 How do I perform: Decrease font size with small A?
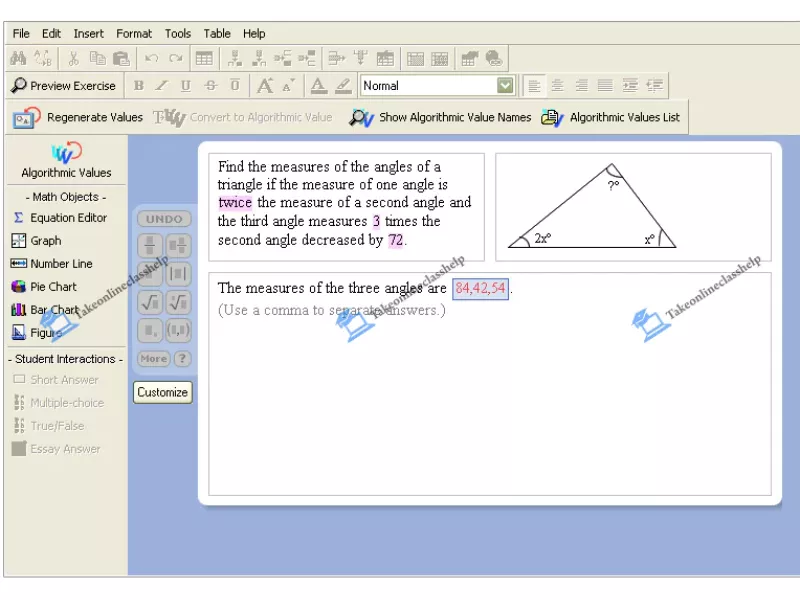288,86
